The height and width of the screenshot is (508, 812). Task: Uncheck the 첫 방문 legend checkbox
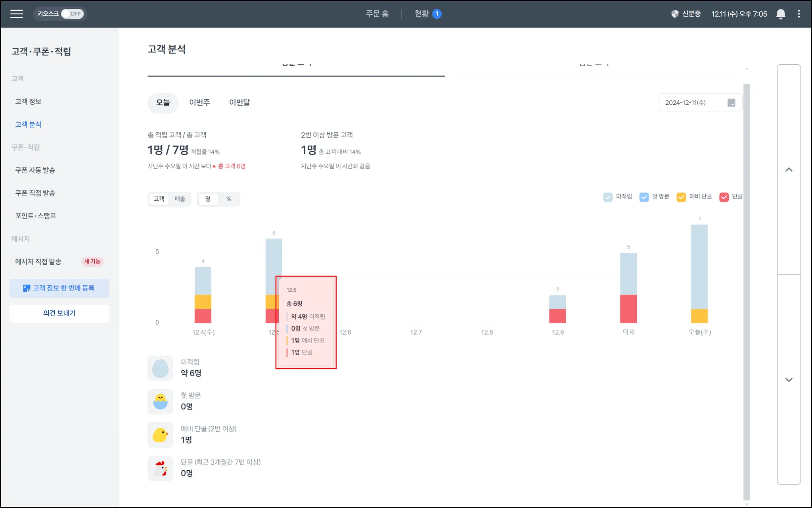click(644, 197)
